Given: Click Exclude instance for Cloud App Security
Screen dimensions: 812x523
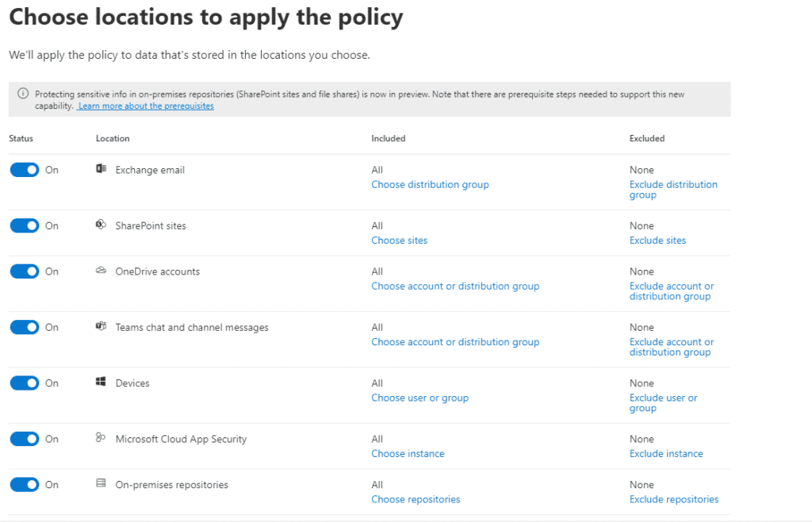Looking at the screenshot, I should (x=666, y=454).
